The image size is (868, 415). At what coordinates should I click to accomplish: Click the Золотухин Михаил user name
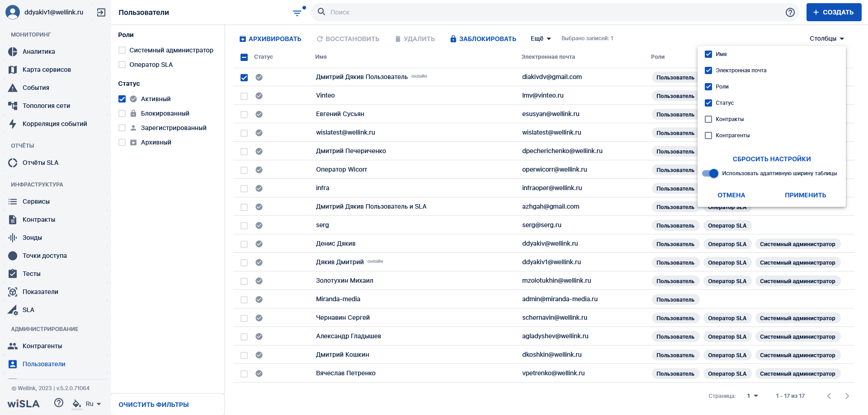[x=344, y=280]
